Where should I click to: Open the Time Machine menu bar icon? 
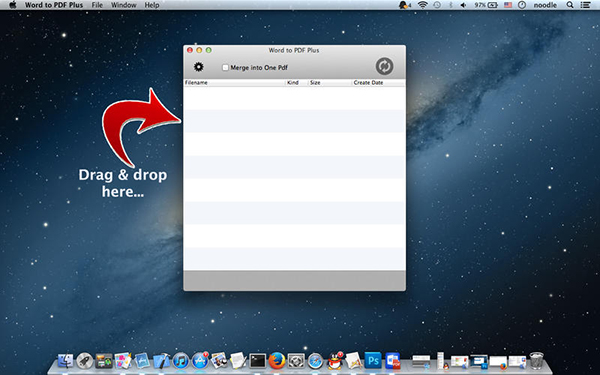(437, 5)
